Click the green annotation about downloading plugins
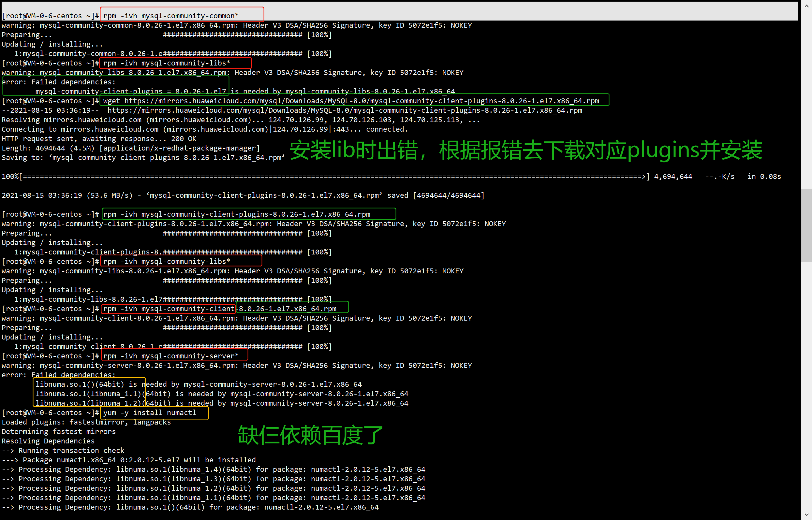This screenshot has width=812, height=520. (x=525, y=150)
